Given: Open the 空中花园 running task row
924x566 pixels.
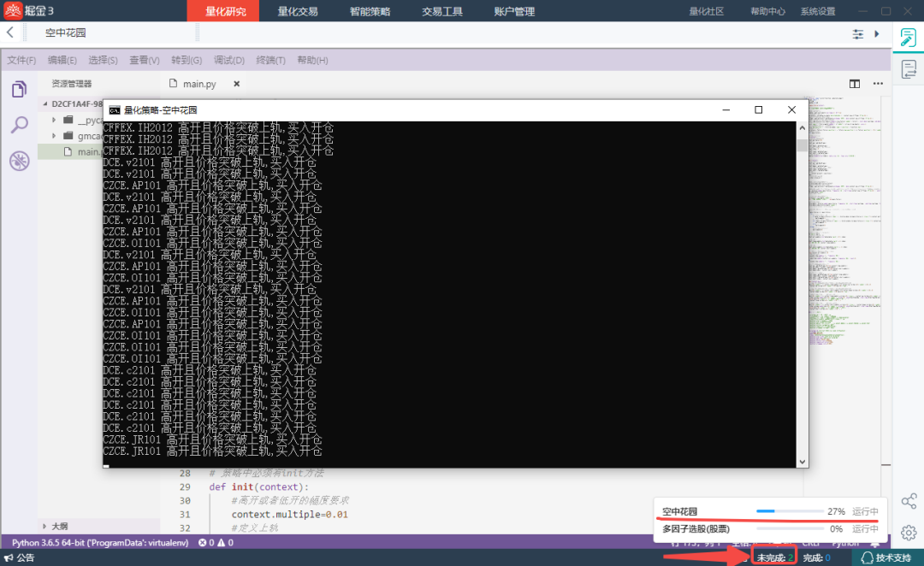Looking at the screenshot, I should tap(769, 511).
